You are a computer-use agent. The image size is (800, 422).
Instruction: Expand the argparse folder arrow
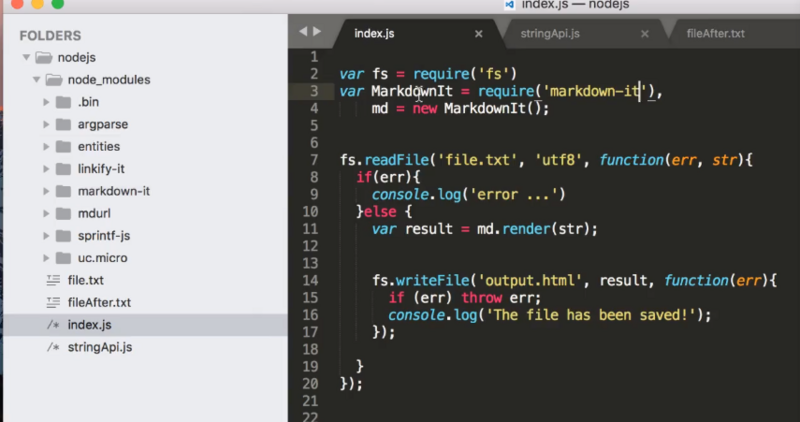(46, 124)
